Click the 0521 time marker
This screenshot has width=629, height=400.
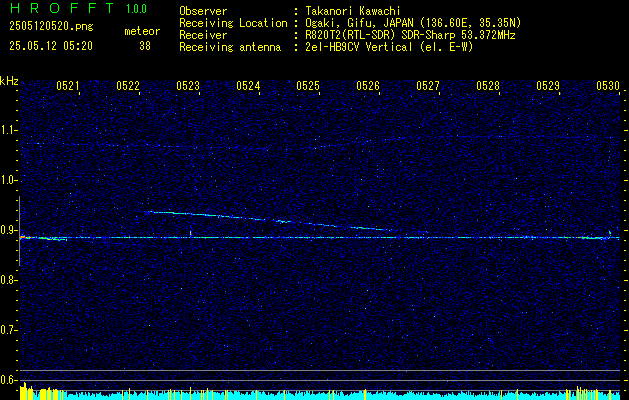coord(67,85)
